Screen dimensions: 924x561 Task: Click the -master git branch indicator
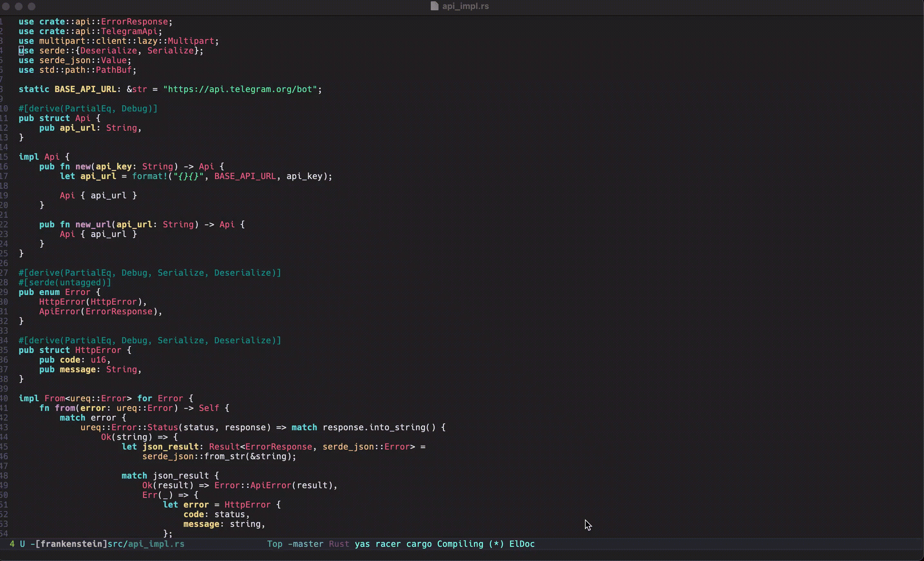[x=305, y=544]
